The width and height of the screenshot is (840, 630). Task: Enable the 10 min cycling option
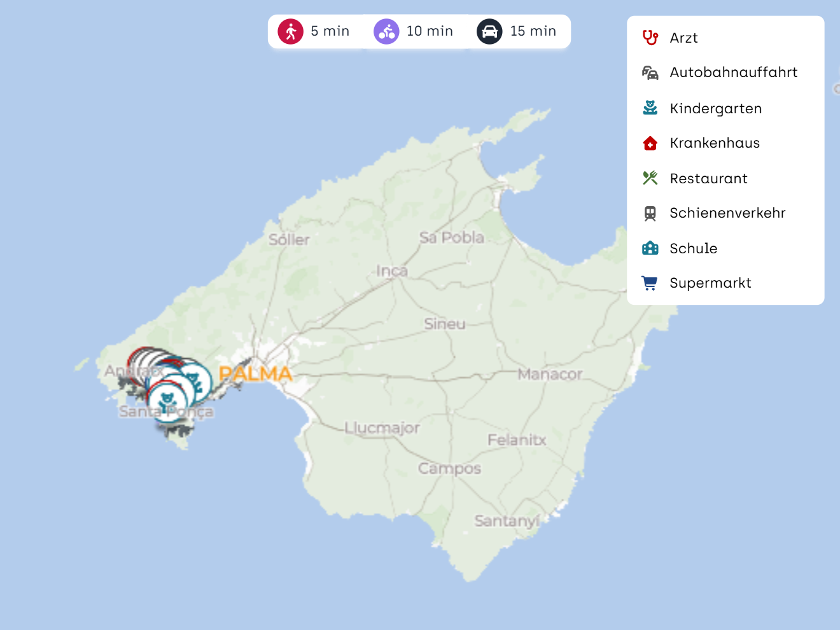tap(414, 31)
